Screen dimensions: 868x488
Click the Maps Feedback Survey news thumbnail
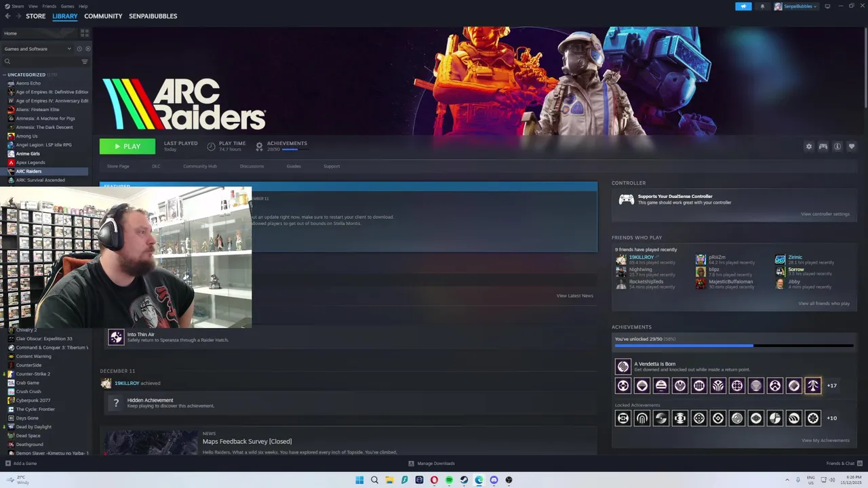(151, 443)
